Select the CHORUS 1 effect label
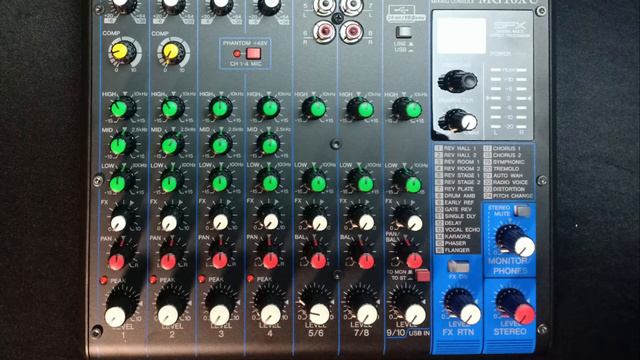Viewport: 640px width, 360px height. (x=507, y=149)
